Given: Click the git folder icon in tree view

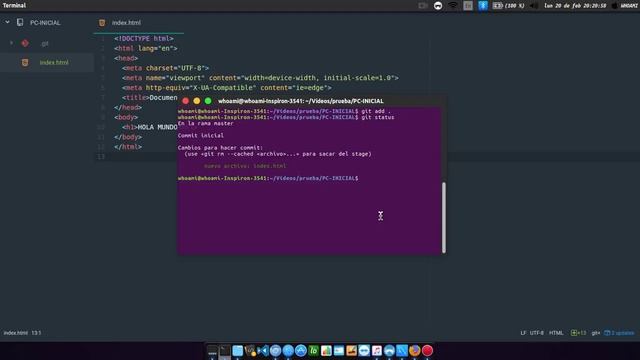Looking at the screenshot, I should [25, 43].
